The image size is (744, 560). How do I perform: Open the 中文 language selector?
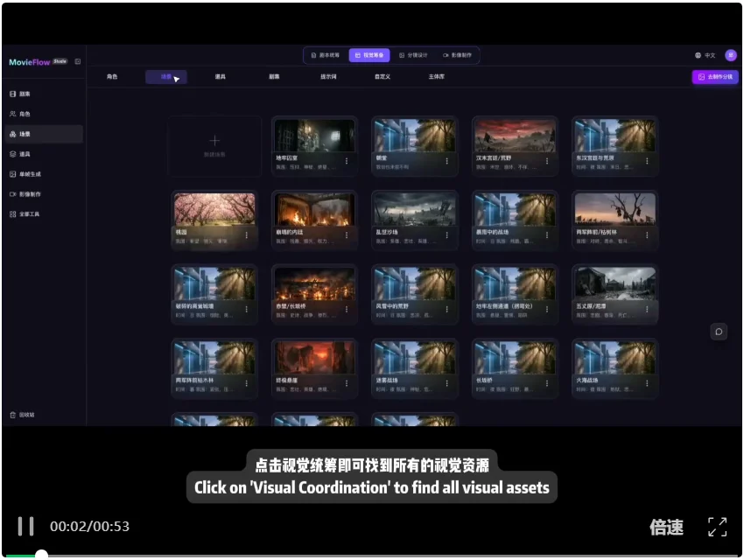[705, 55]
